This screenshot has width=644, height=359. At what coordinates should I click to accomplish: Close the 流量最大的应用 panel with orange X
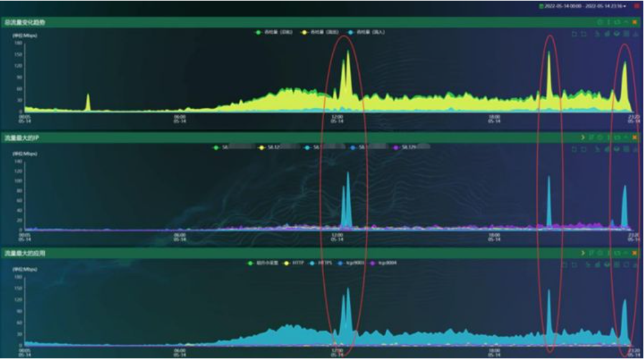635,253
